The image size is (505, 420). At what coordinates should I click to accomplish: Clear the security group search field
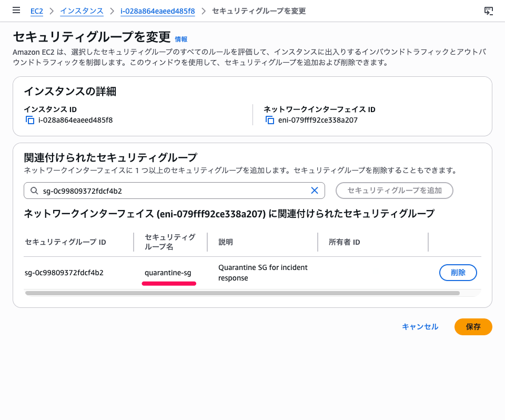point(315,191)
